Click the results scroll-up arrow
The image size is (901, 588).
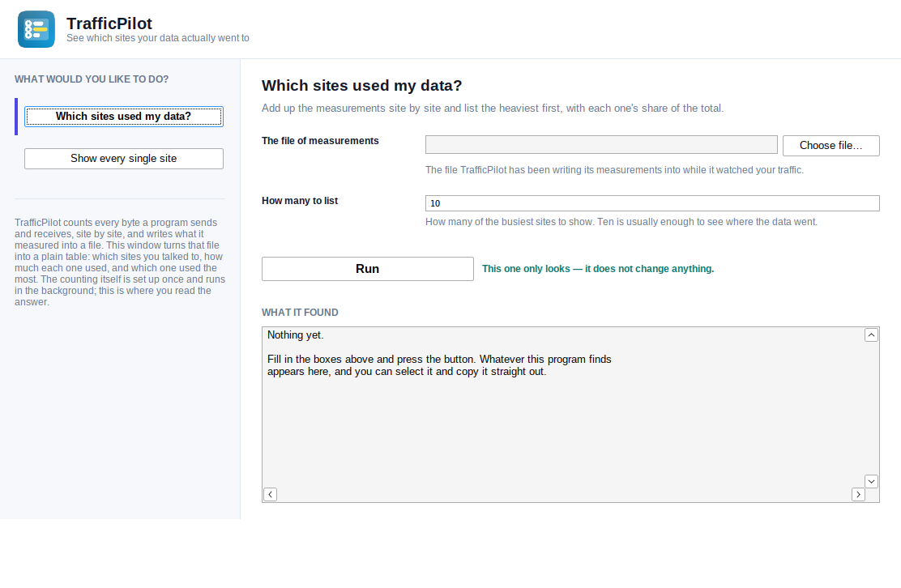(x=871, y=334)
